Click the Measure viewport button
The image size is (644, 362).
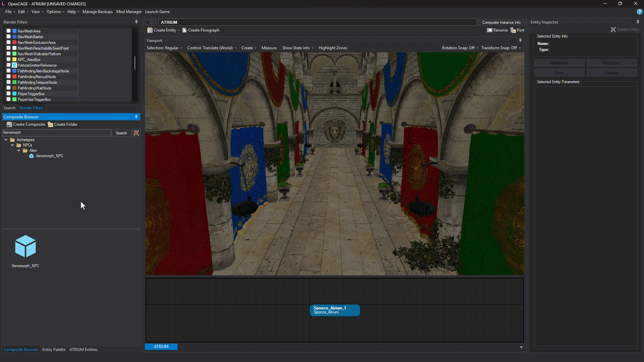[x=269, y=48]
